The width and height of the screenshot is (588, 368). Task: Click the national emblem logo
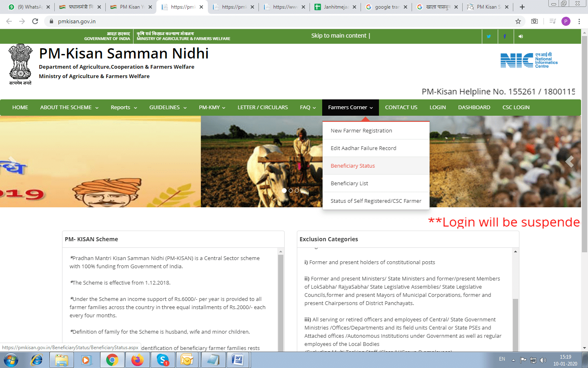pyautogui.click(x=20, y=64)
